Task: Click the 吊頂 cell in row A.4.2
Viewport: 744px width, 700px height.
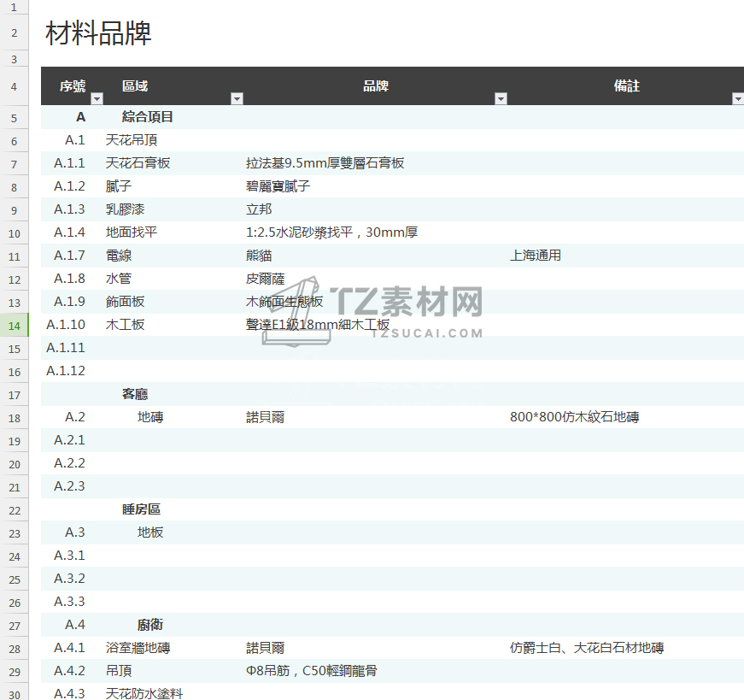Action: point(119,671)
